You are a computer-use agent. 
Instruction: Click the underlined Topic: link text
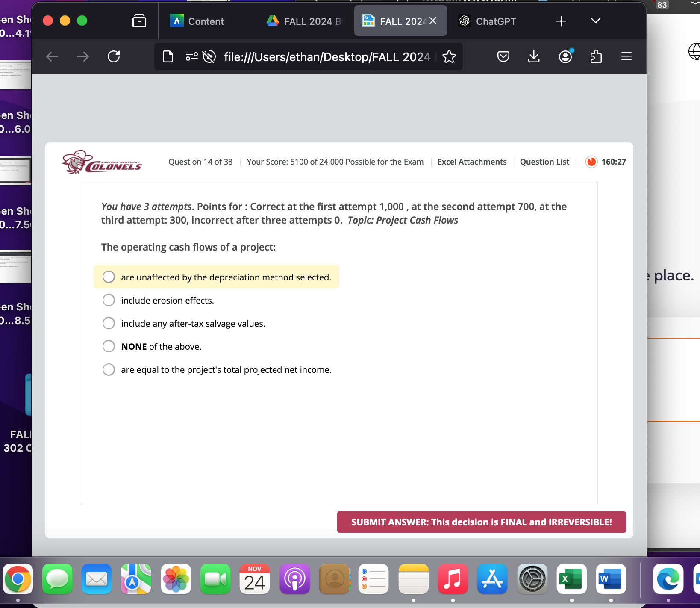(360, 220)
